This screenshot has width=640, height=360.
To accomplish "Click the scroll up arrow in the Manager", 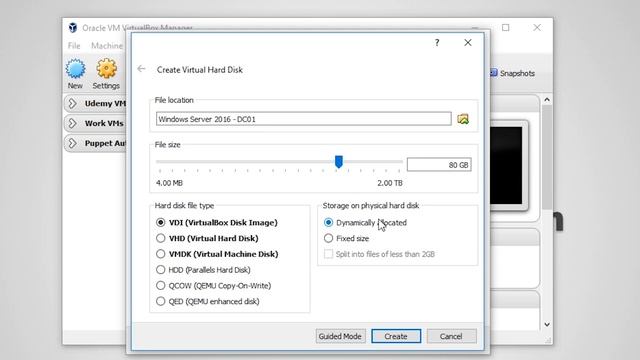I will 547,100.
